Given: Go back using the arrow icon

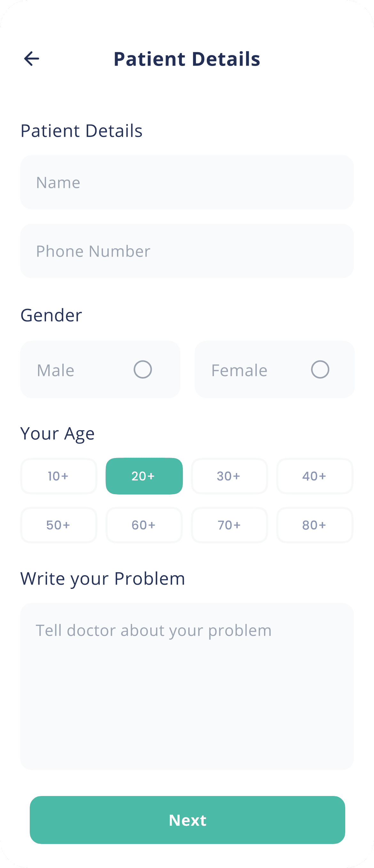Looking at the screenshot, I should 32,59.
